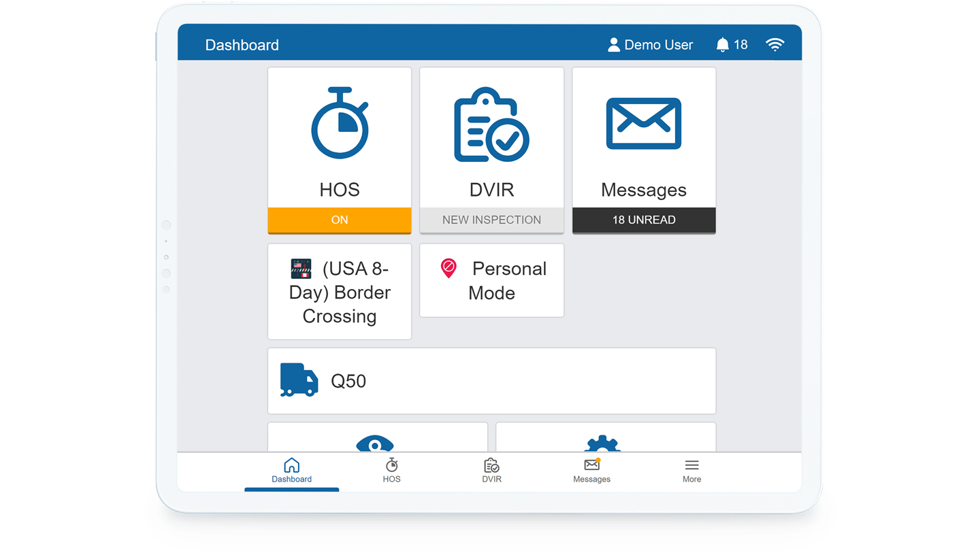980x551 pixels.
Task: Click the blue truck icon
Action: coord(299,380)
